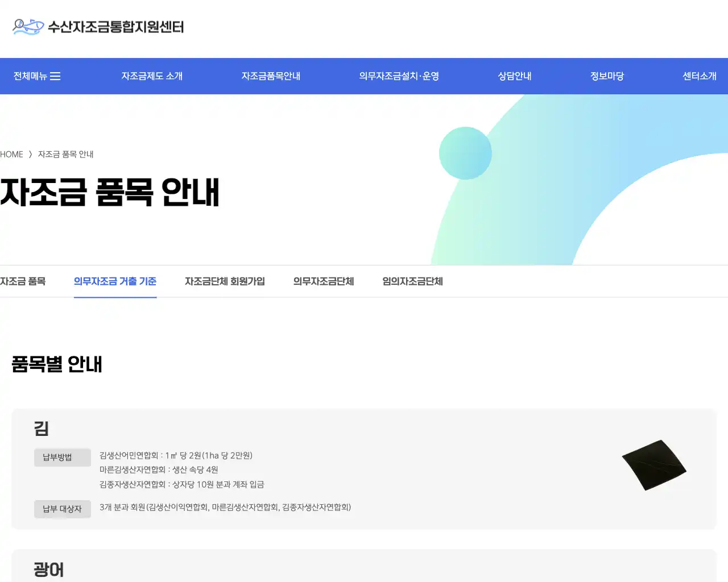The image size is (728, 582).
Task: Click the 납부방법 label button in the 김 card
Action: click(63, 457)
